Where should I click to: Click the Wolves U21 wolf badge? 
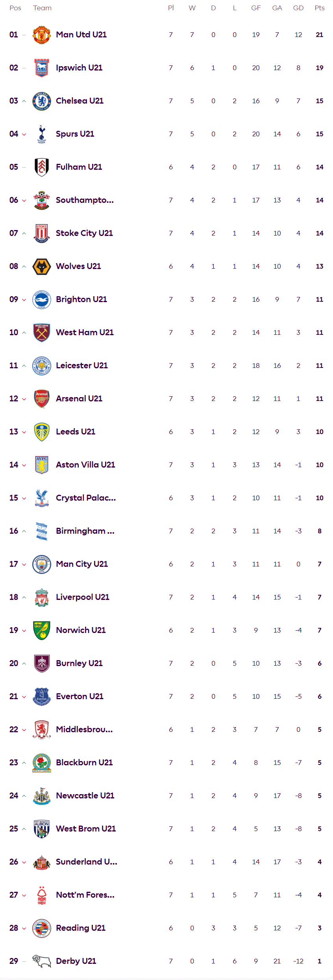(x=42, y=267)
